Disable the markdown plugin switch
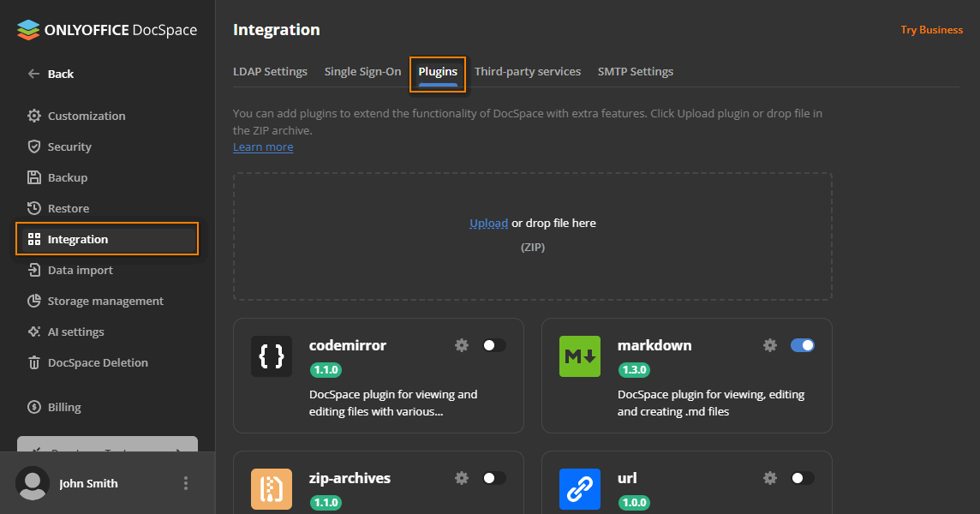 803,345
